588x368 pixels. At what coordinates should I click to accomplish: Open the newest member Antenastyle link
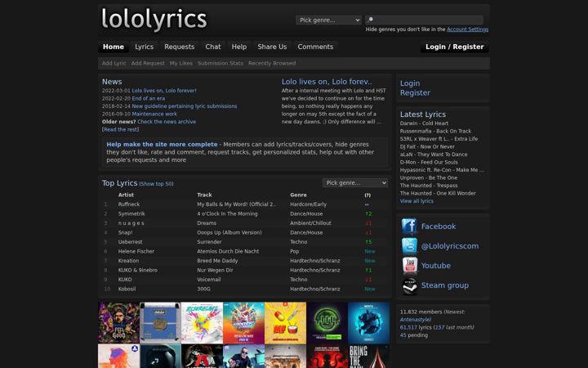[415, 320]
